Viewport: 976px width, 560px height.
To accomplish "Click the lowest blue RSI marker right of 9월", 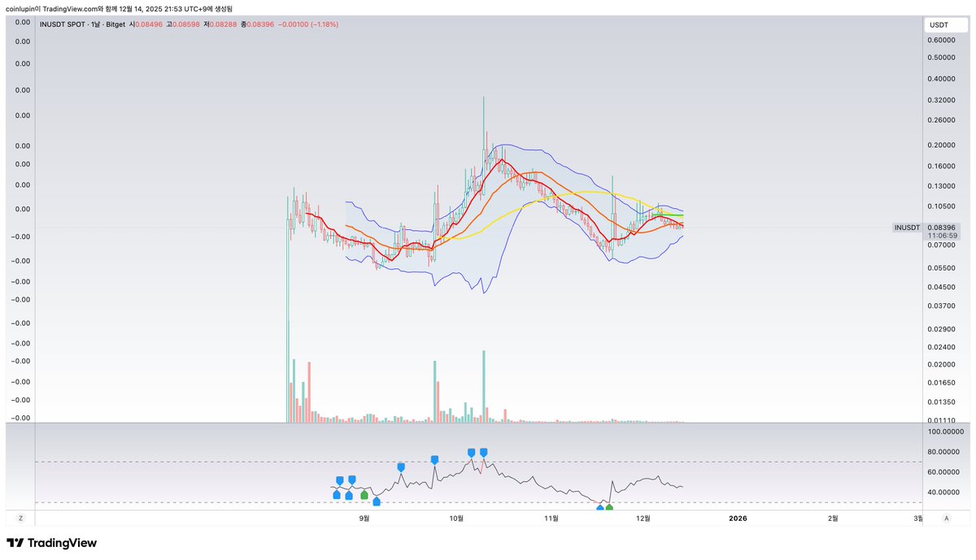I will [x=376, y=502].
